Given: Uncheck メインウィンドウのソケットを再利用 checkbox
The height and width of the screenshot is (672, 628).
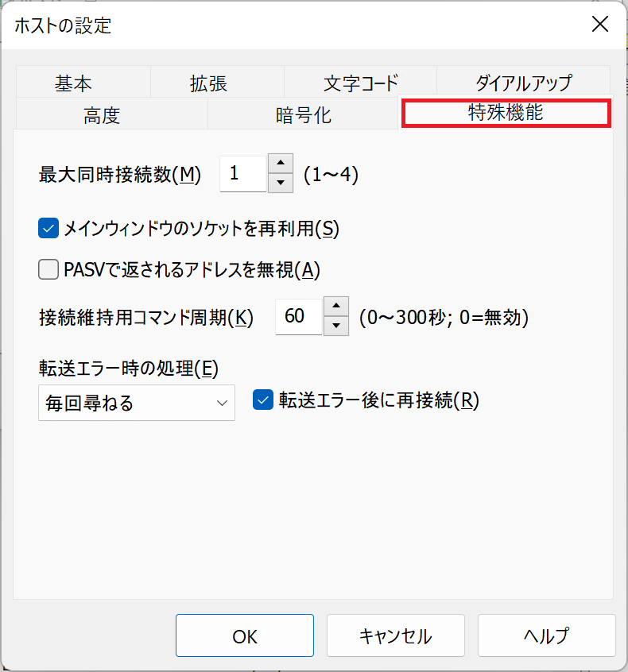Looking at the screenshot, I should click(48, 229).
